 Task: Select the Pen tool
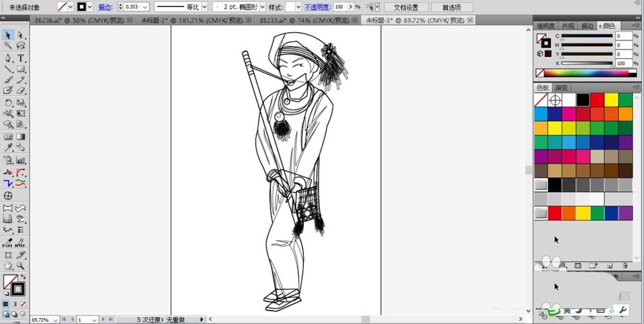pyautogui.click(x=8, y=58)
